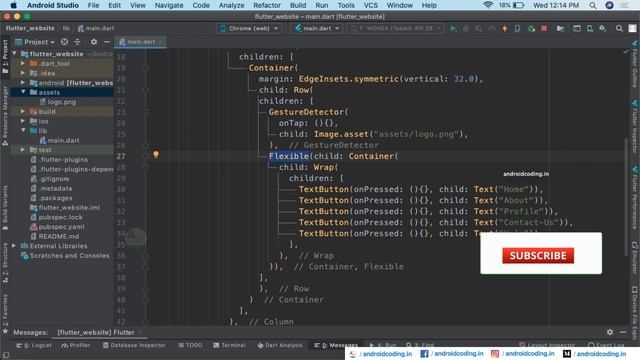Click the editor vertical scrollbar
The height and width of the screenshot is (360, 640).
click(626, 197)
